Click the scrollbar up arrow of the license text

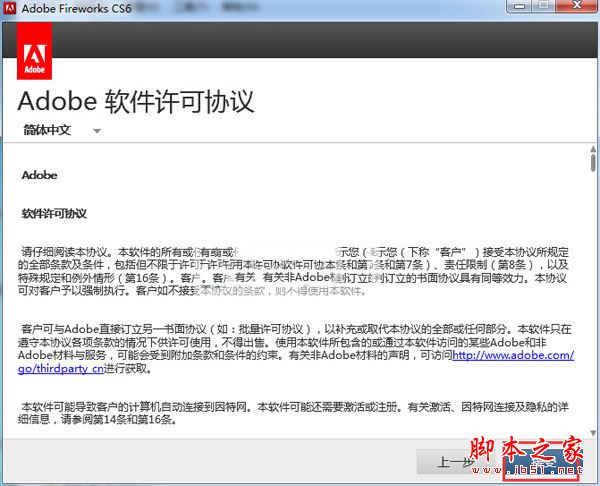coord(593,149)
